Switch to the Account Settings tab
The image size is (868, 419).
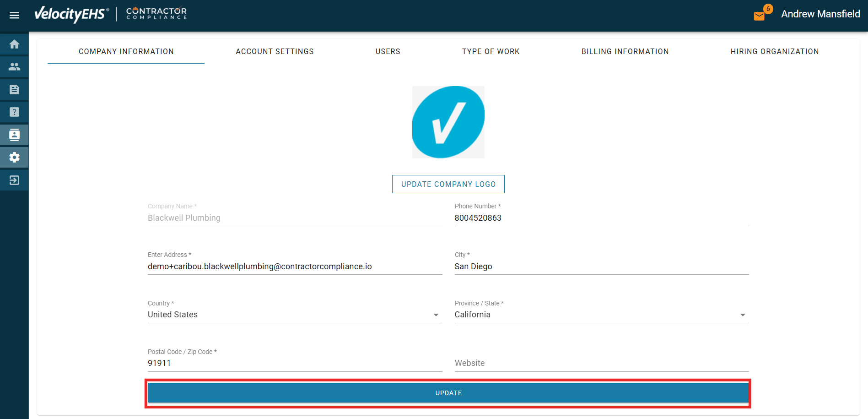click(275, 51)
